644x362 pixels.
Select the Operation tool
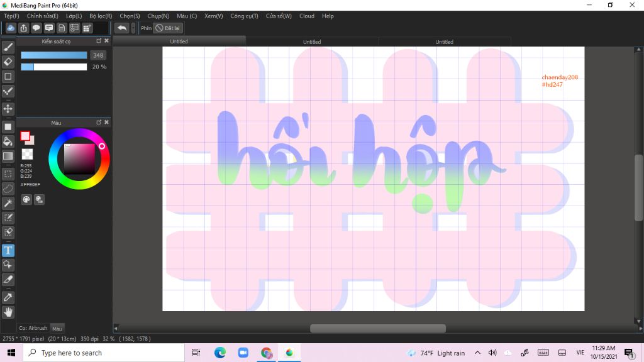click(8, 265)
